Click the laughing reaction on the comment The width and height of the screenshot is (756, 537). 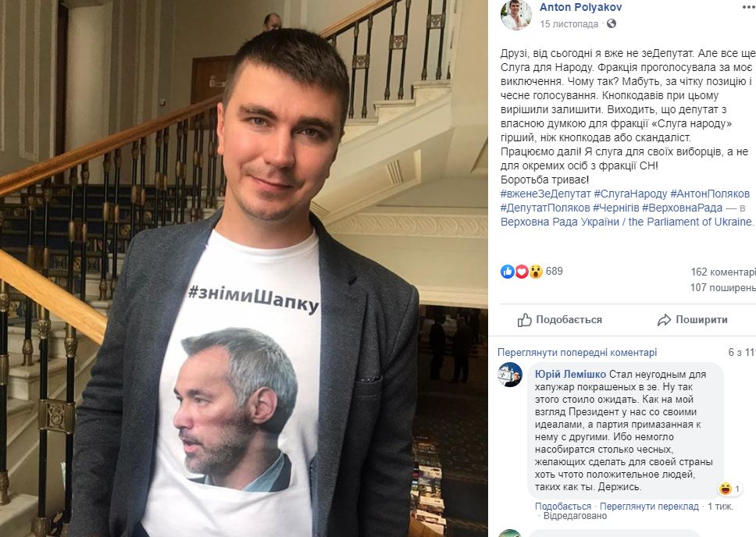point(725,489)
